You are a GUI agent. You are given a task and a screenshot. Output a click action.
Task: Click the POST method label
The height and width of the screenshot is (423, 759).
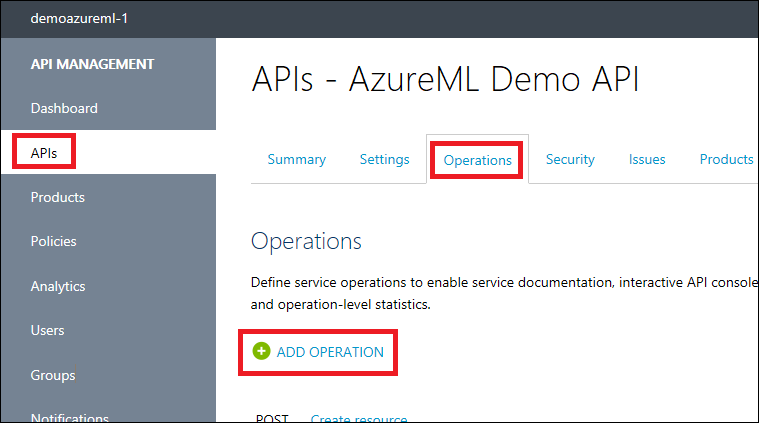coord(272,418)
